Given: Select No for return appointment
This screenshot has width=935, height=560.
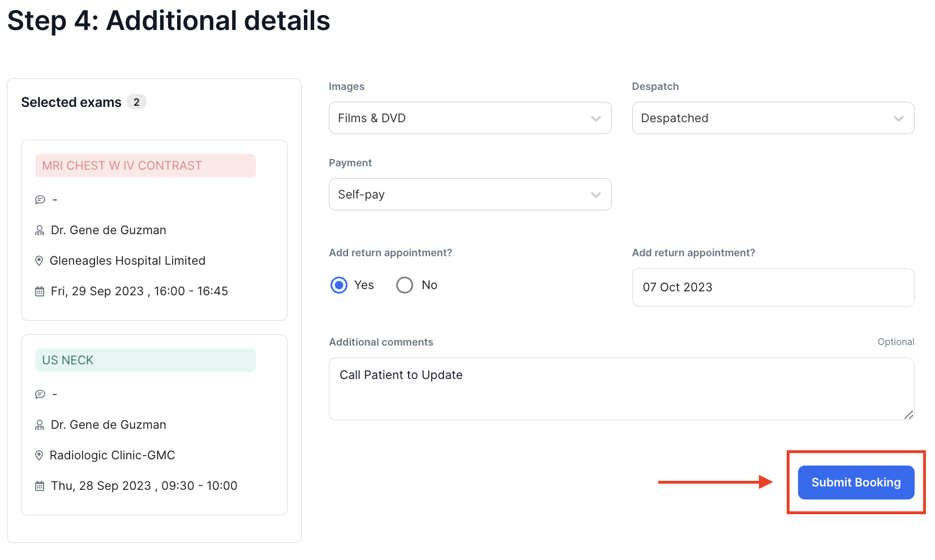Looking at the screenshot, I should coord(405,285).
